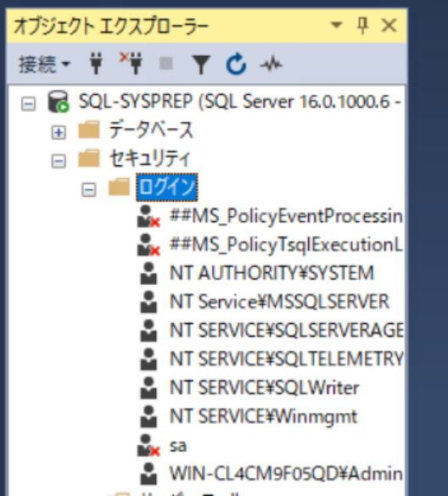Collapse the SQL-SYSPREP server node
The height and width of the screenshot is (496, 448).
click(x=29, y=103)
